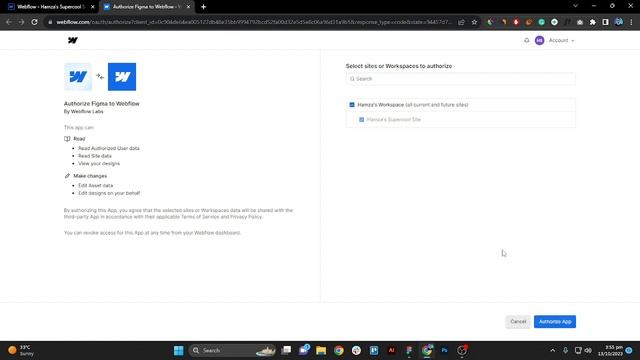Open Photoshop from the taskbar
The height and width of the screenshot is (360, 640).
[x=444, y=350]
